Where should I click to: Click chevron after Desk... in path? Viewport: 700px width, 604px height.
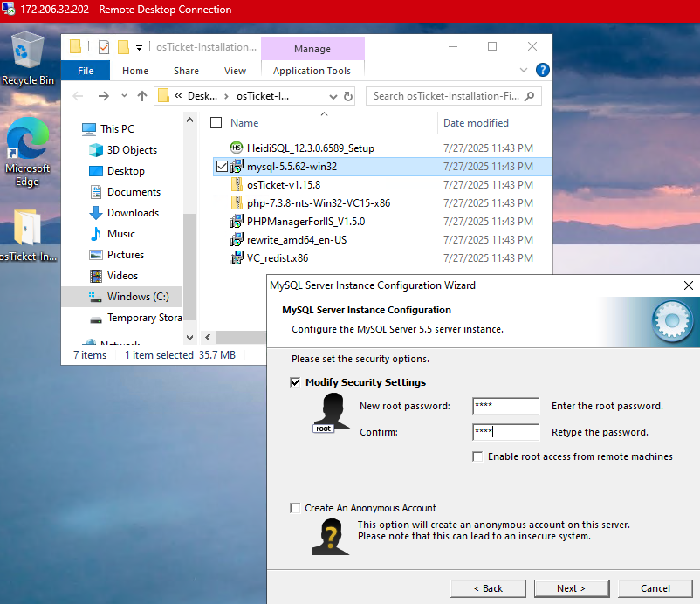point(227,96)
